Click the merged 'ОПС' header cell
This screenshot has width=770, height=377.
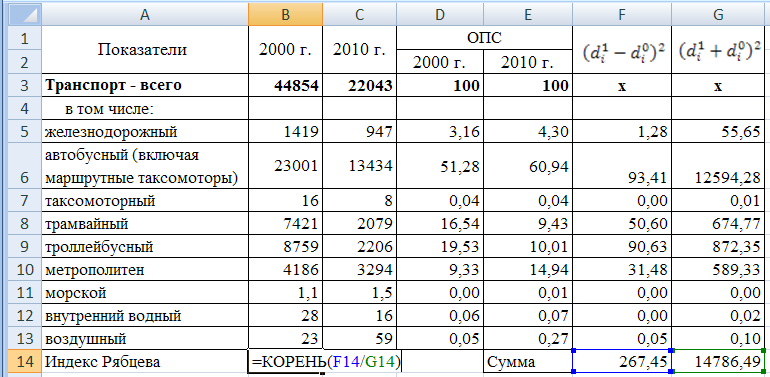(x=484, y=38)
